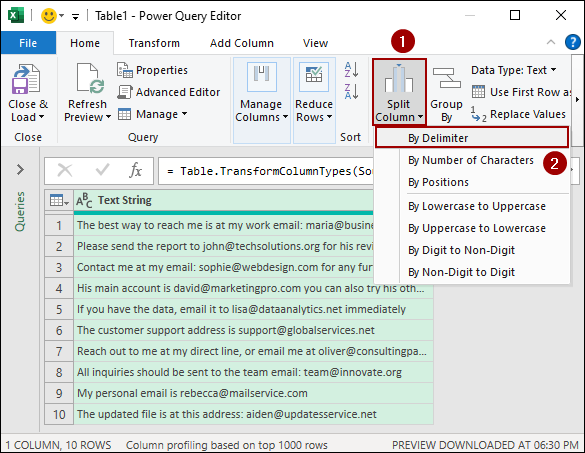
Task: Open Refresh Preview dropdown arrow
Action: (x=108, y=117)
